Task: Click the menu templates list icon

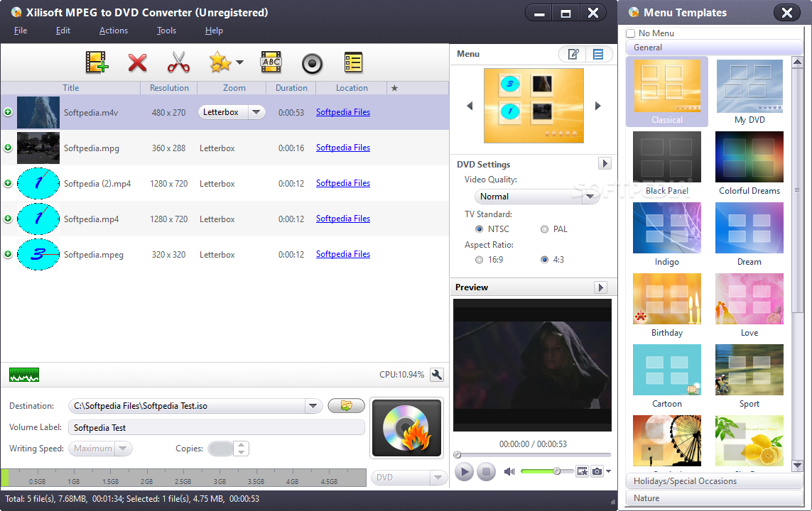Action: tap(599, 54)
